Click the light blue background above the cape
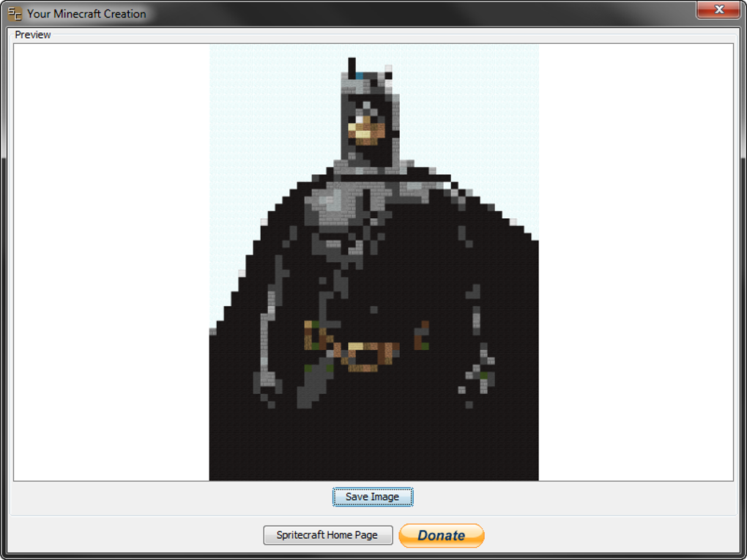 point(469,110)
